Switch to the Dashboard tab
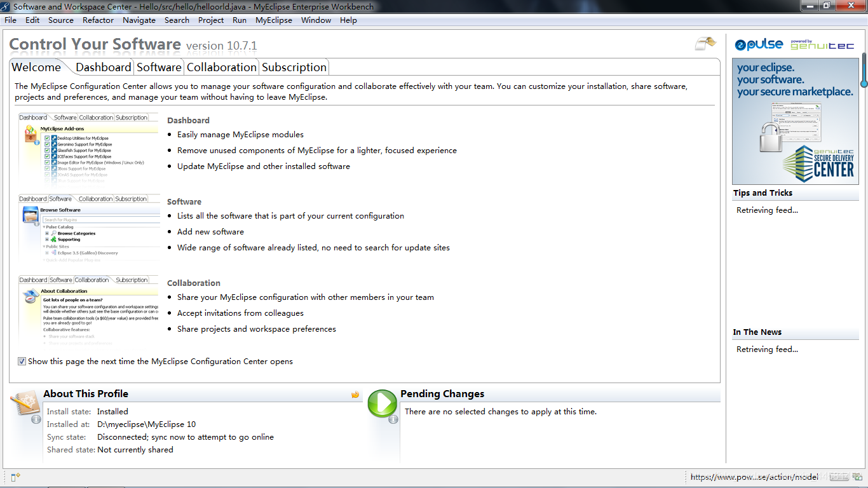 pyautogui.click(x=103, y=67)
